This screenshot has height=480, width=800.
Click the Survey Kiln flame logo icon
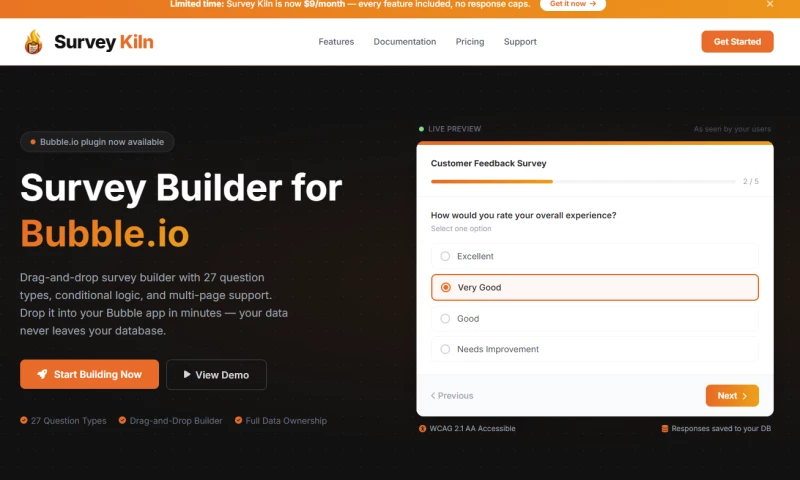coord(34,42)
